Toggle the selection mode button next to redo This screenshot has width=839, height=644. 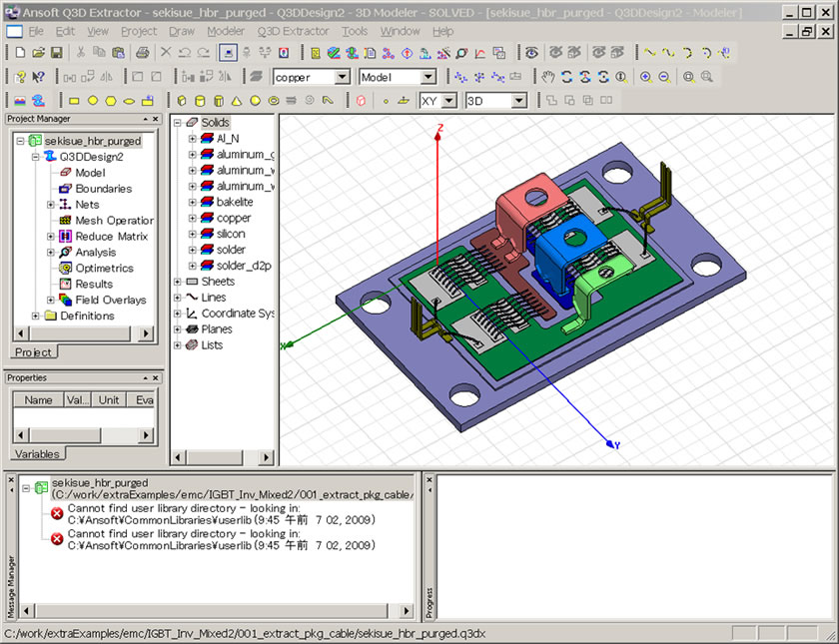click(228, 52)
